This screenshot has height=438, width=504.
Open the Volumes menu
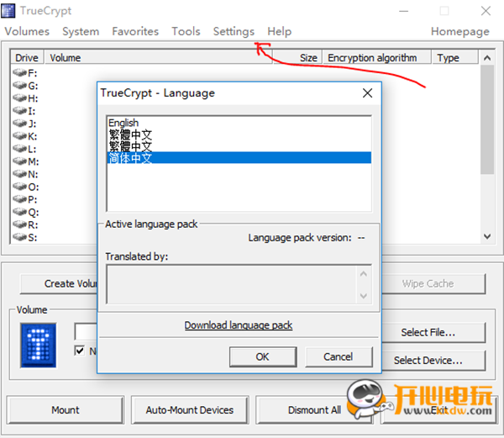(x=27, y=31)
